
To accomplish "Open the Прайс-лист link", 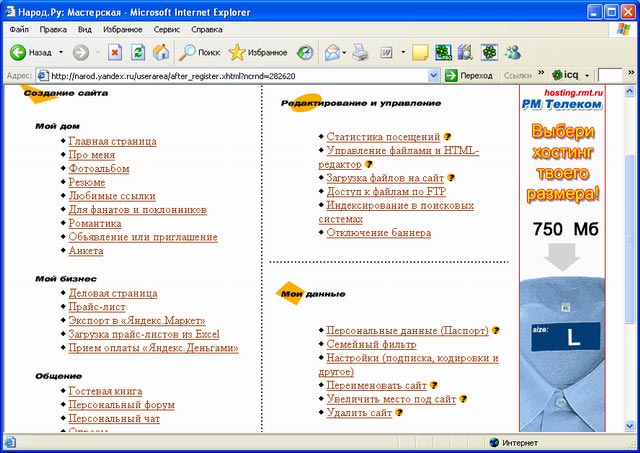I will (x=97, y=307).
